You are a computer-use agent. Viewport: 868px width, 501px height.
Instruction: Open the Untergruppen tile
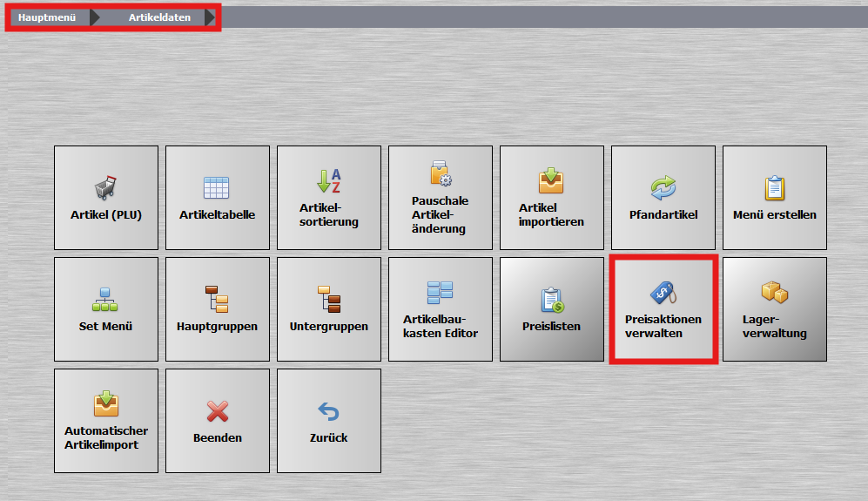click(329, 309)
